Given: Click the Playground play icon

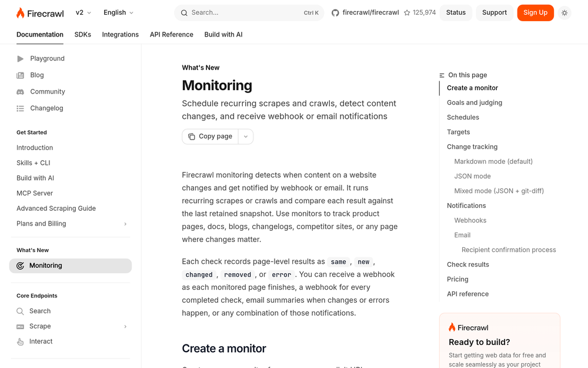Looking at the screenshot, I should pyautogui.click(x=20, y=58).
